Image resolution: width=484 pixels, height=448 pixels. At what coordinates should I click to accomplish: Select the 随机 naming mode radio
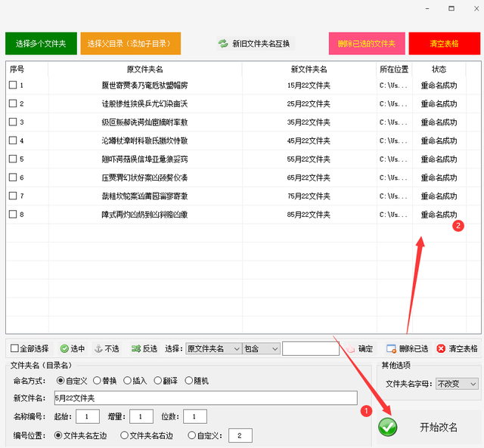click(x=188, y=381)
